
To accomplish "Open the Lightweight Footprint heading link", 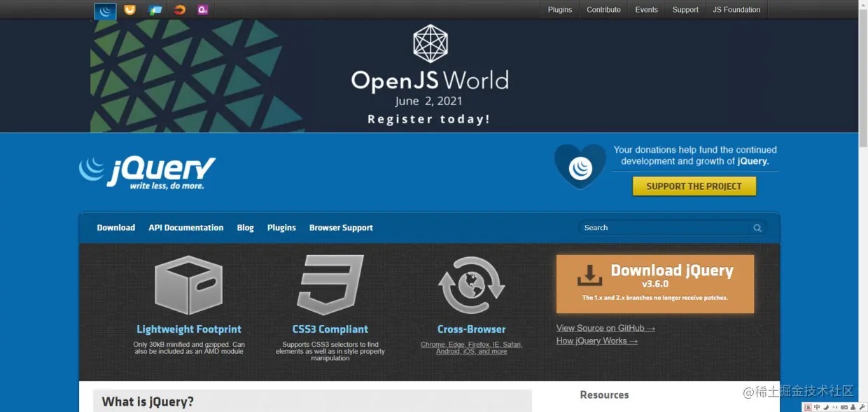I will pyautogui.click(x=189, y=329).
